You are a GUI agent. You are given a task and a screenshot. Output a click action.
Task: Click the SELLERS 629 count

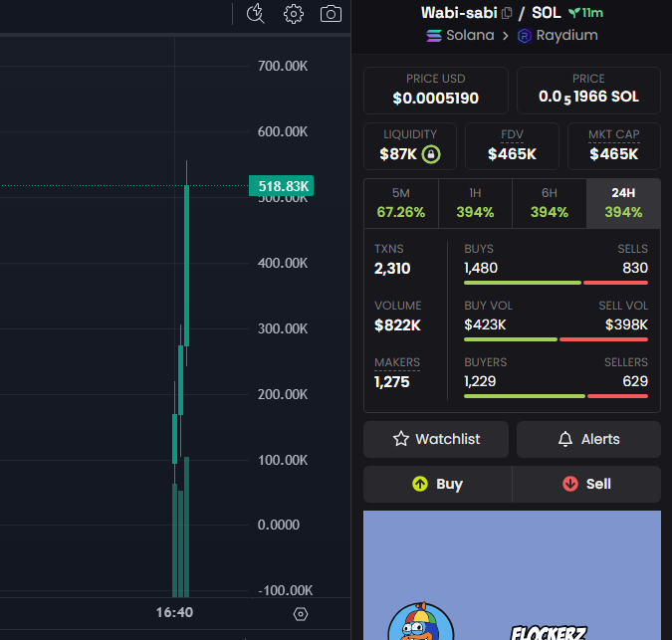point(635,381)
